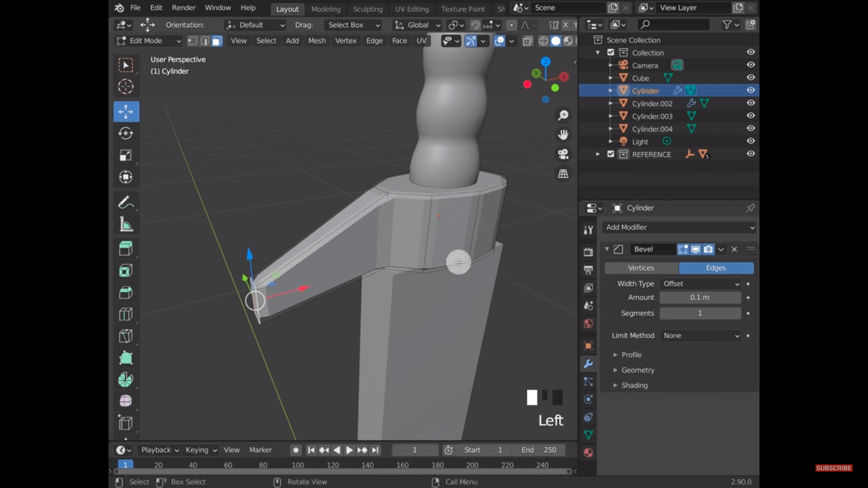Open the World Properties tab
This screenshot has height=488, width=868.
(x=589, y=324)
